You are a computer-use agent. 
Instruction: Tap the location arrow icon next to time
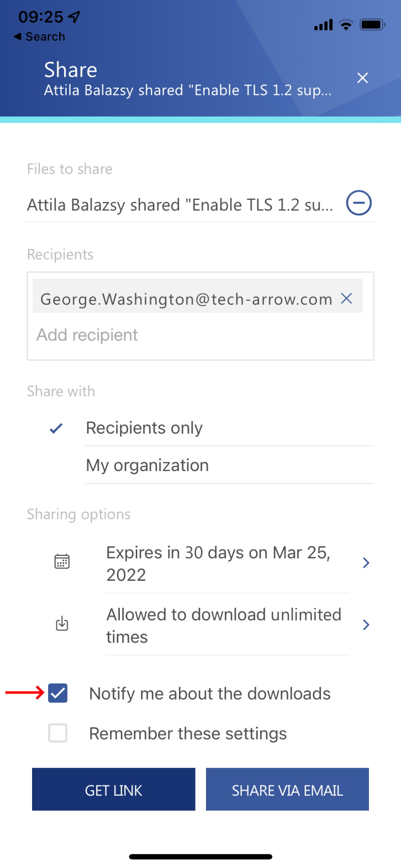74,17
